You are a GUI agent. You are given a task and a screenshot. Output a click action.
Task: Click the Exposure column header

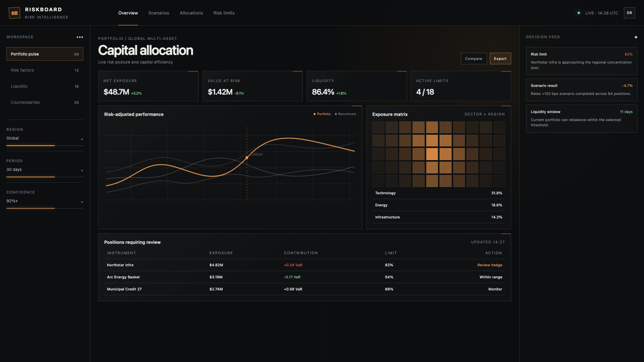click(221, 253)
